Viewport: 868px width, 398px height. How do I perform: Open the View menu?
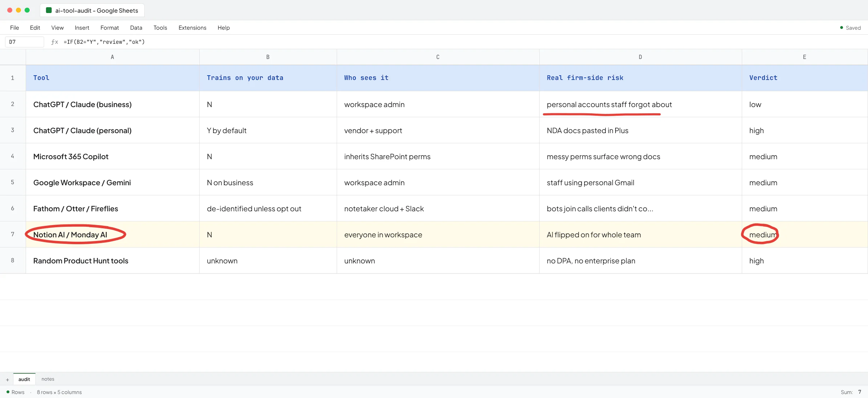click(x=58, y=28)
